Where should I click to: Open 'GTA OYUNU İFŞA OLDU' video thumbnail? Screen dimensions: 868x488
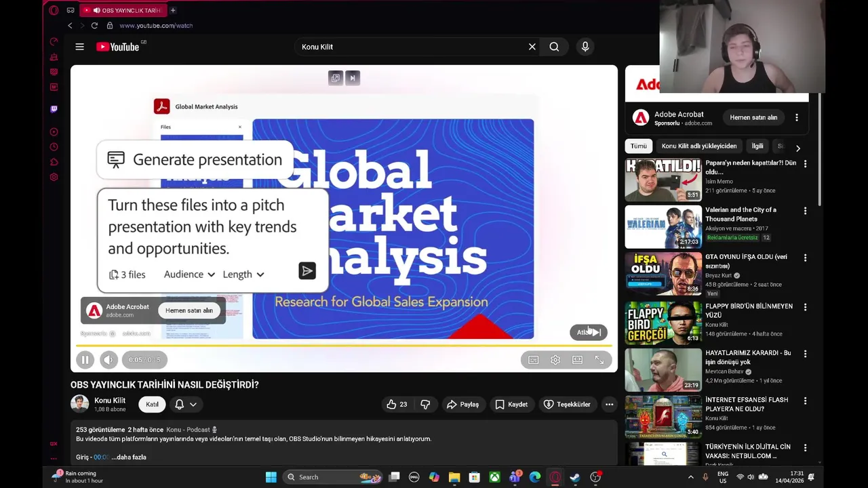pos(663,274)
